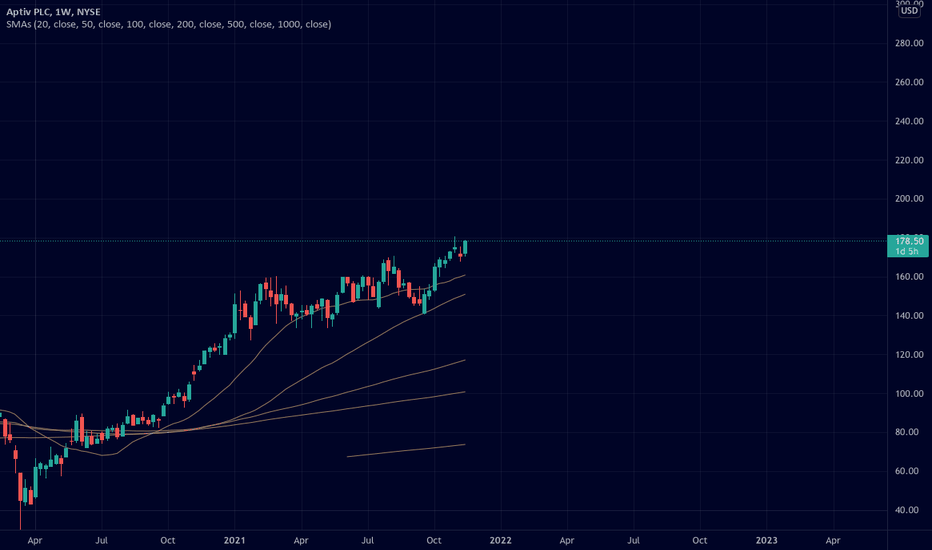The height and width of the screenshot is (550, 932).
Task: Select the 178.50 current price label
Action: coord(909,241)
